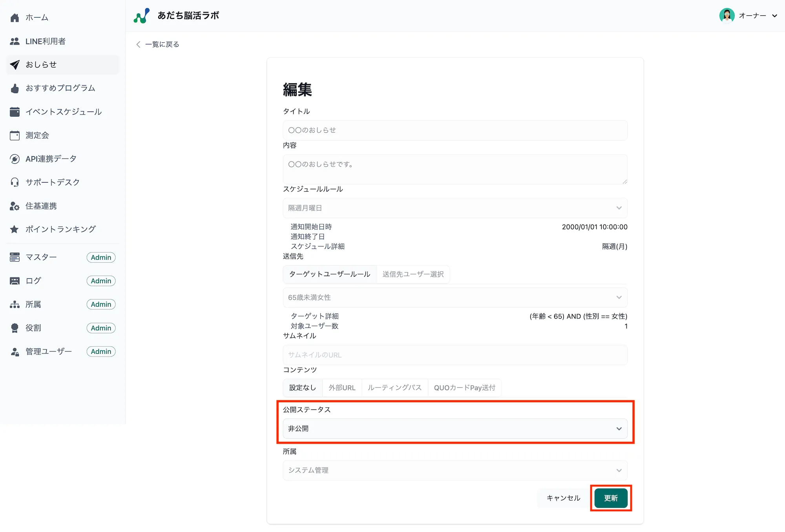Select the 測定会 sidebar icon
Screen dimensions: 785x532
15,135
